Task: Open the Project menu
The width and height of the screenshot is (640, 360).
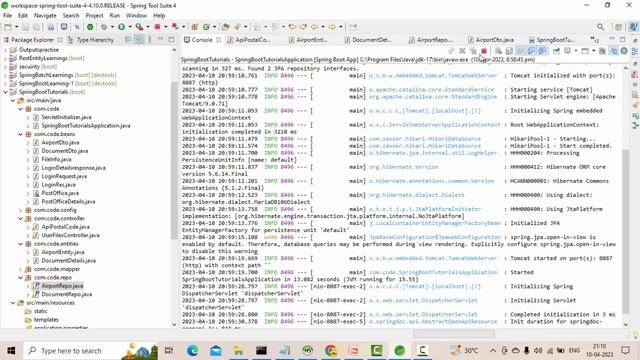Action: click(x=94, y=16)
